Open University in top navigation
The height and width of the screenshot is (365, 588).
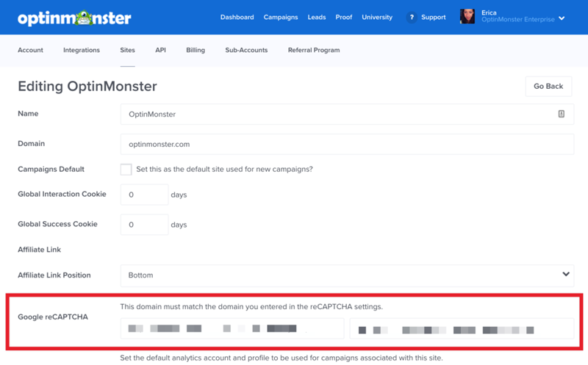[x=377, y=17]
